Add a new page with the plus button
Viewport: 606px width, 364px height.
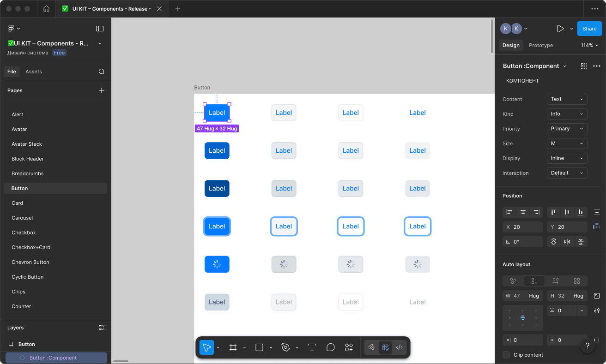click(x=101, y=90)
